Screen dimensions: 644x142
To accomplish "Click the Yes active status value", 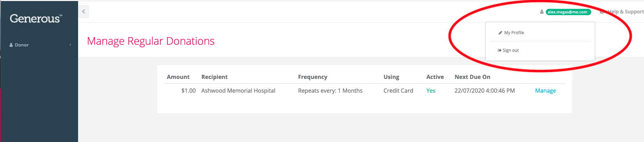I will [431, 91].
